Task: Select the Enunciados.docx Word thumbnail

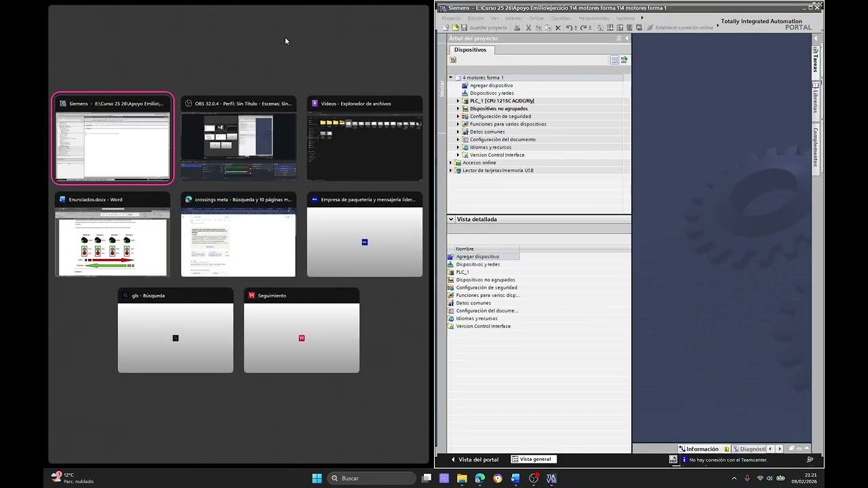Action: pos(113,235)
